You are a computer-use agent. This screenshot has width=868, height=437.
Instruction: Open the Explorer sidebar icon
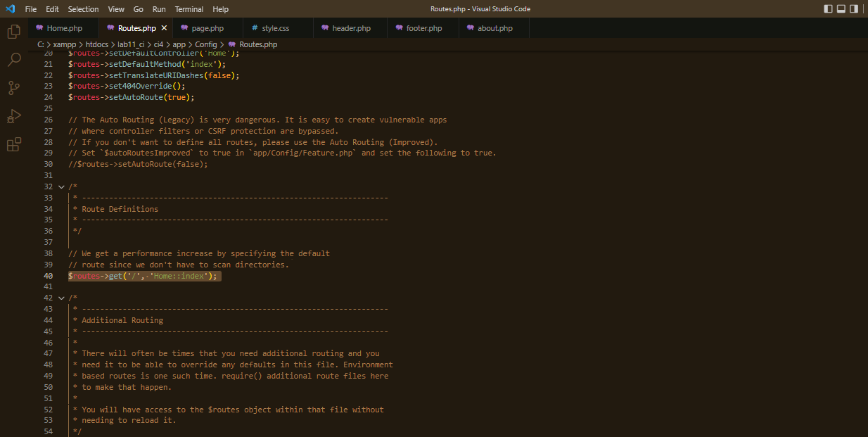pyautogui.click(x=13, y=32)
